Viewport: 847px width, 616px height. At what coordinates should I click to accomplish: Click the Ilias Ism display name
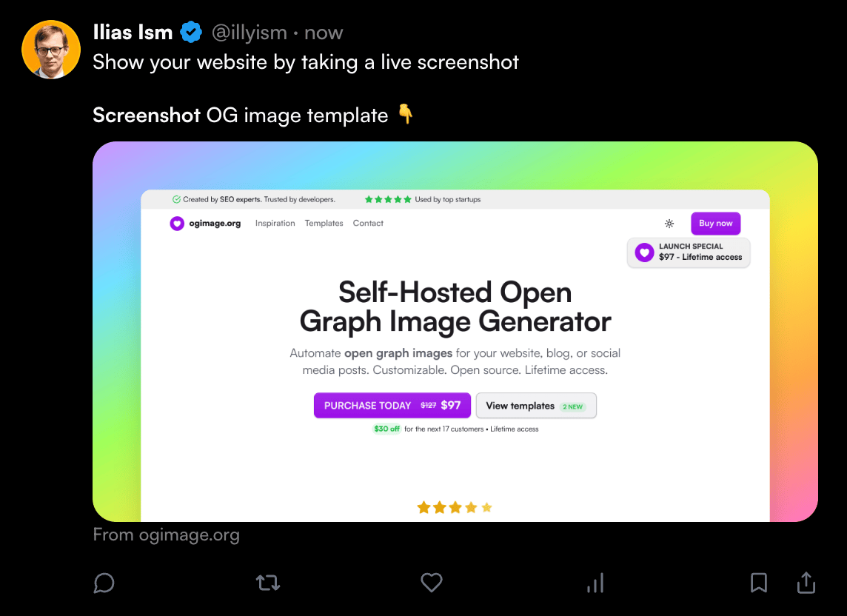click(x=133, y=33)
